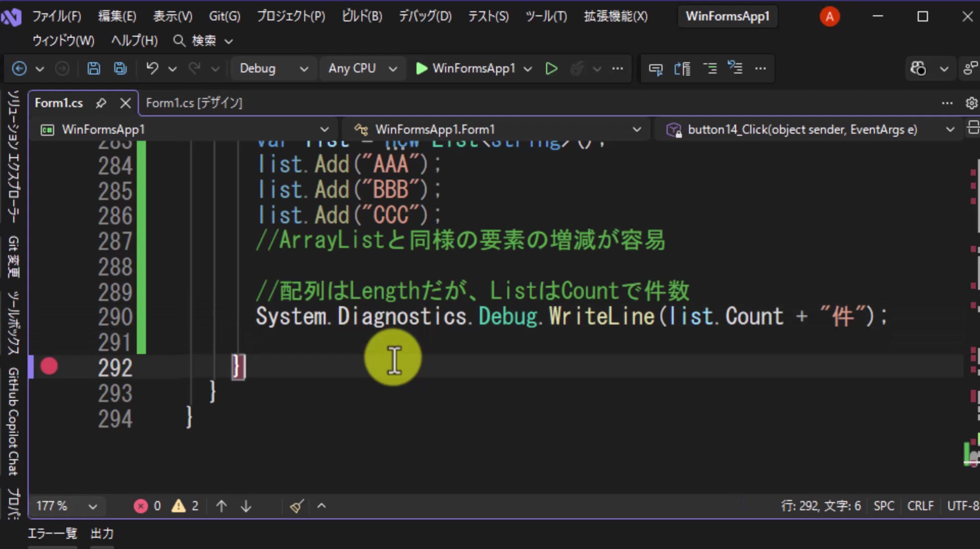
Task: Open the Debug configuration dropdown
Action: coord(273,68)
